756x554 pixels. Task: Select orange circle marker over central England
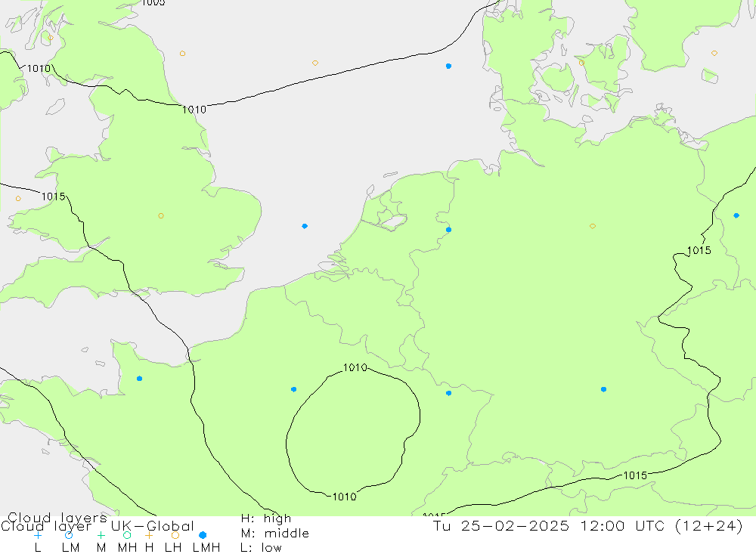(161, 215)
